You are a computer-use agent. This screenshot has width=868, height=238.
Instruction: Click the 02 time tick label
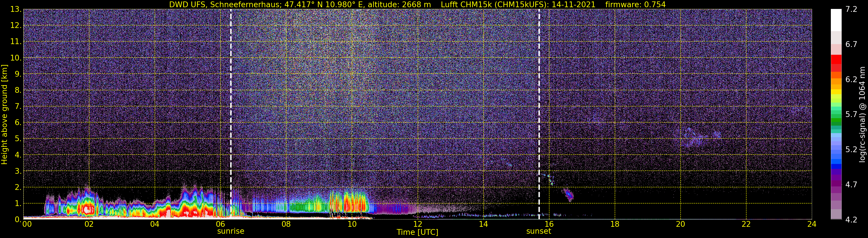click(x=89, y=224)
